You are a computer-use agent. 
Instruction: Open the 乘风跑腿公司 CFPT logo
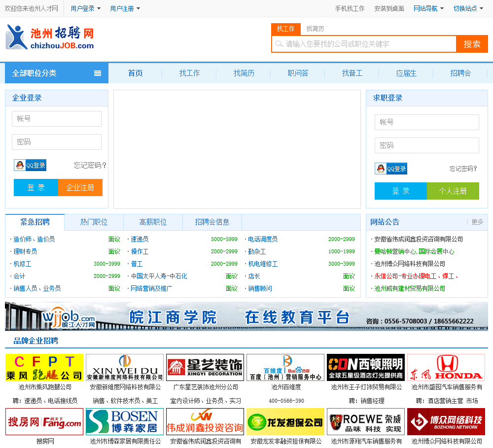44,367
